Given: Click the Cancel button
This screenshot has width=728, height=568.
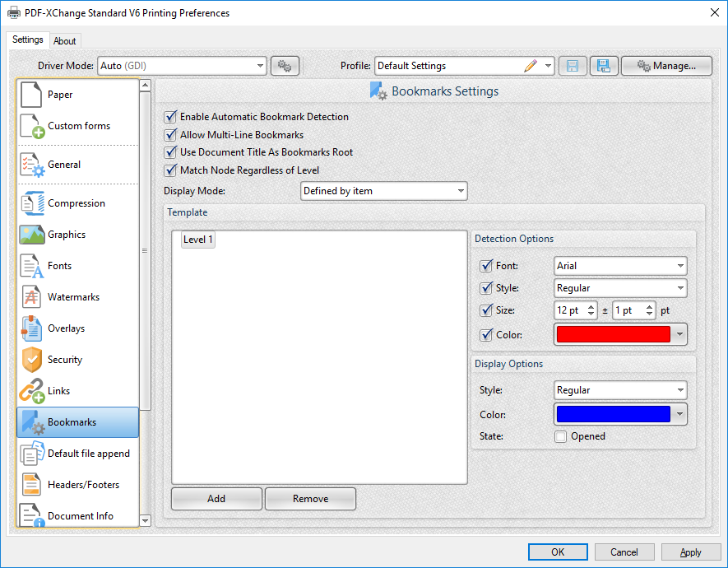Looking at the screenshot, I should (x=624, y=552).
